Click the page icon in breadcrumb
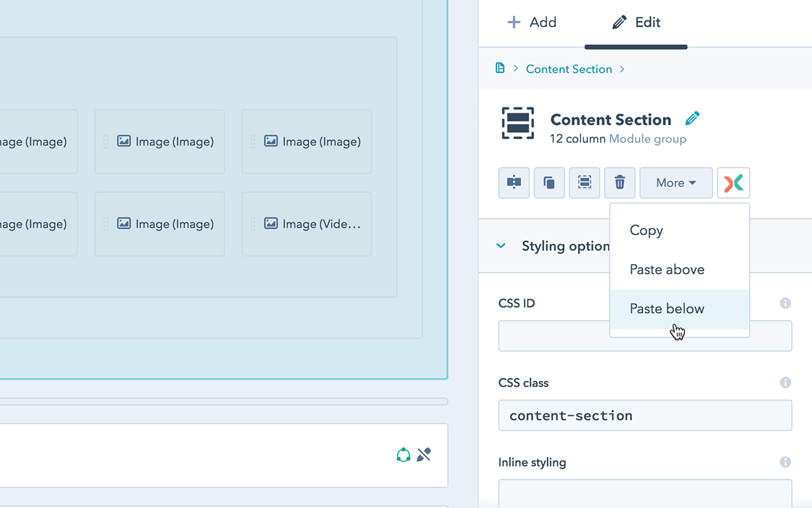The height and width of the screenshot is (508, 812). (500, 69)
